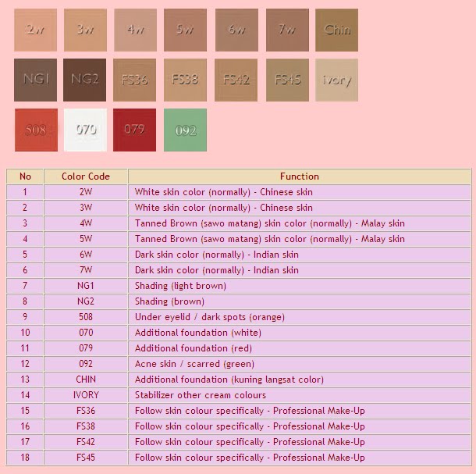Click the NG1 code cell in table
476x474 pixels.
tap(86, 286)
